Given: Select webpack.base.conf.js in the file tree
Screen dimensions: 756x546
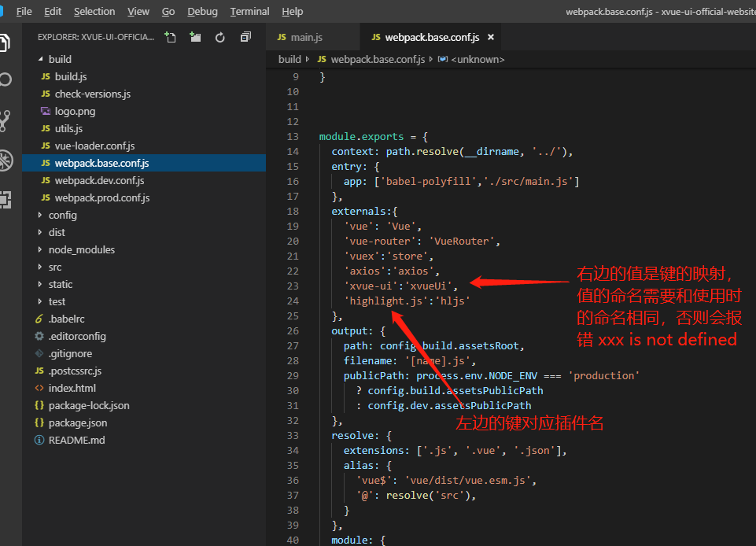Looking at the screenshot, I should [x=144, y=163].
